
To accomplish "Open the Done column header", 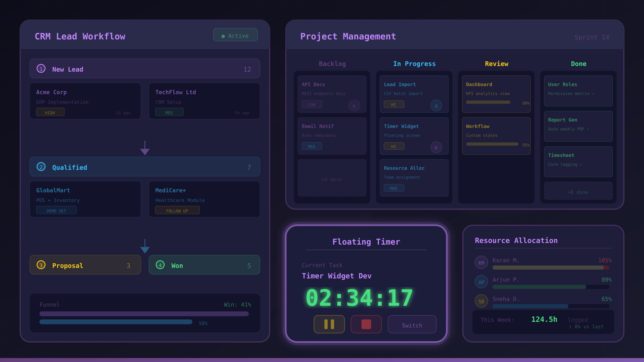I will coord(579,64).
